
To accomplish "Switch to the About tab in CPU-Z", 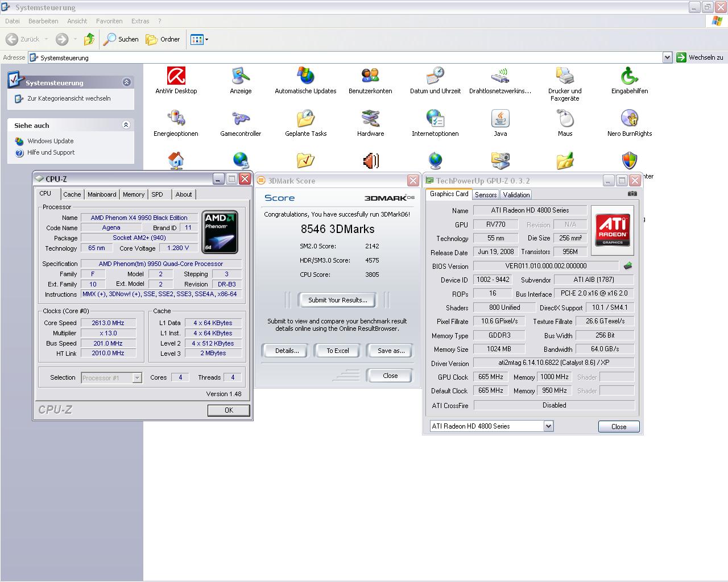I will [x=184, y=194].
